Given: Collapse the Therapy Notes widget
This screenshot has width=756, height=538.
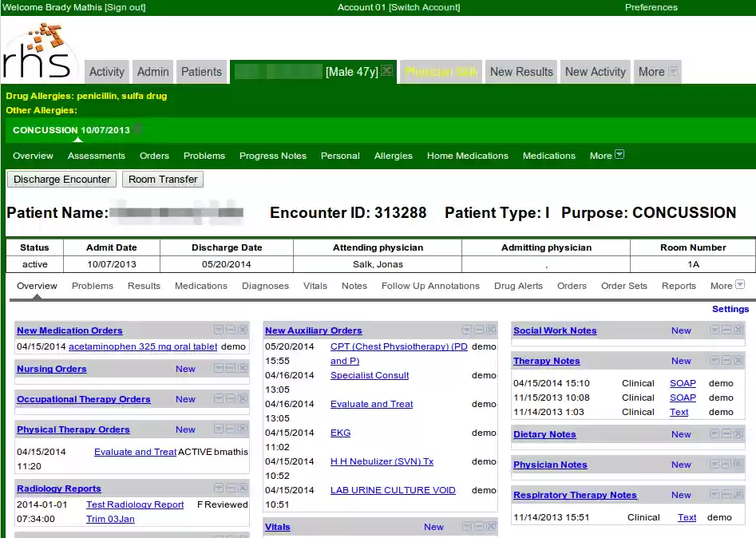Looking at the screenshot, I should [x=726, y=361].
